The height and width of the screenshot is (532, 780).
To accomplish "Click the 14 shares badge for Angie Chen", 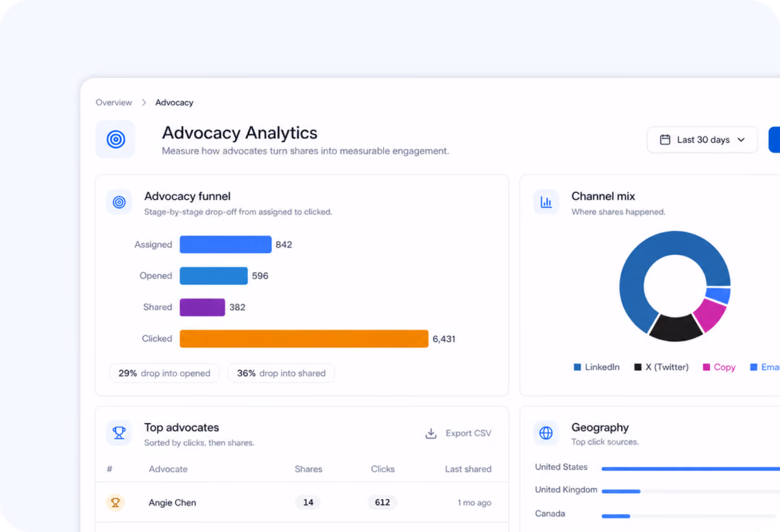I will [x=308, y=502].
